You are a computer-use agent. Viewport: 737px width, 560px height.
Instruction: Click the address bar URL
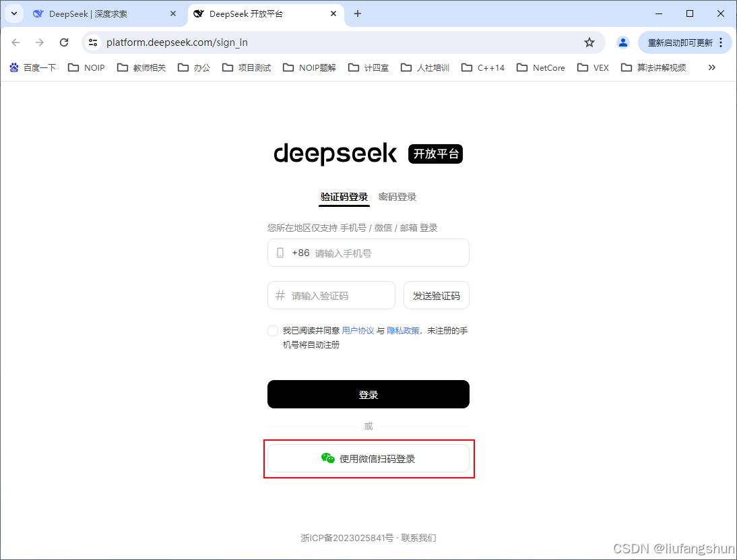pyautogui.click(x=177, y=42)
